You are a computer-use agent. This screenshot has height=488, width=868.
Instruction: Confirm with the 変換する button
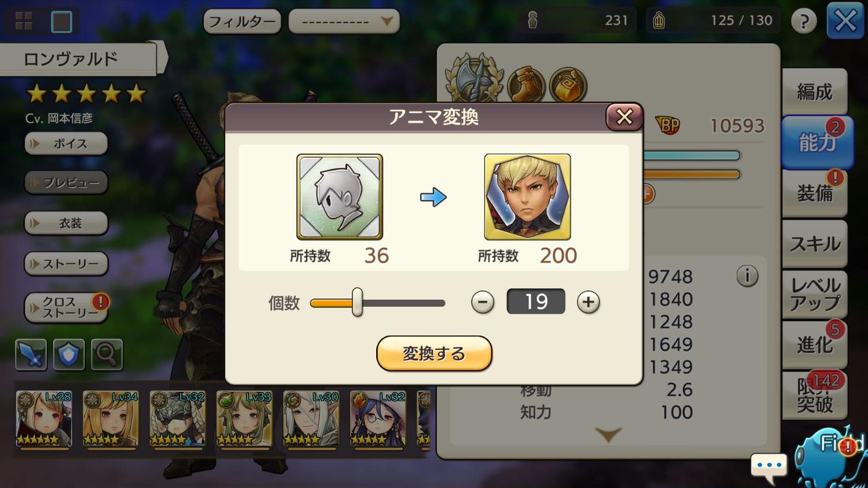click(x=434, y=353)
